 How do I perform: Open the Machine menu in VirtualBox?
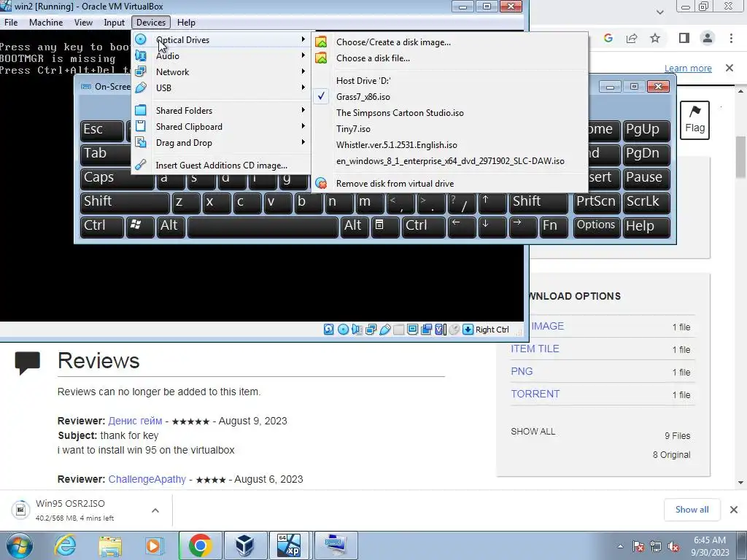[46, 23]
